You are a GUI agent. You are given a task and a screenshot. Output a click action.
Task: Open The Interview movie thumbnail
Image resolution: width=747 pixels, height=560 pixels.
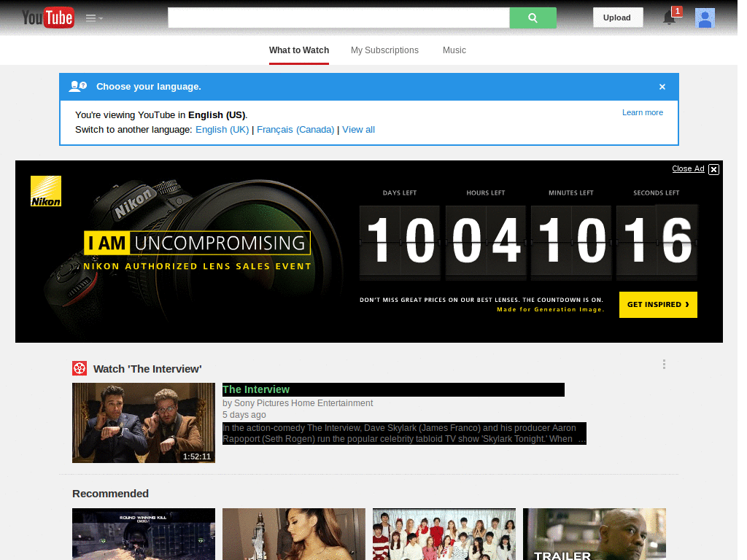click(x=144, y=423)
